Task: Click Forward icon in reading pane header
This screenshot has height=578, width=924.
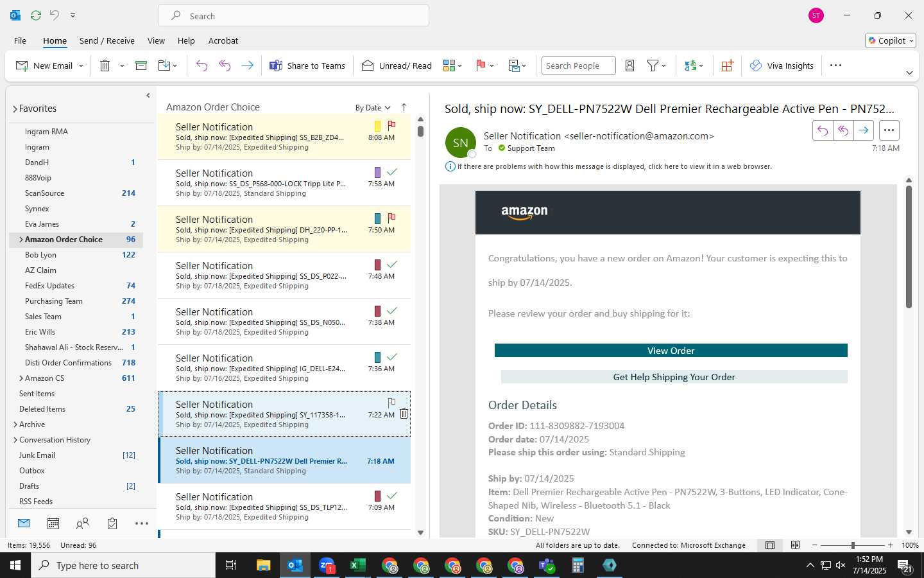Action: (x=864, y=130)
